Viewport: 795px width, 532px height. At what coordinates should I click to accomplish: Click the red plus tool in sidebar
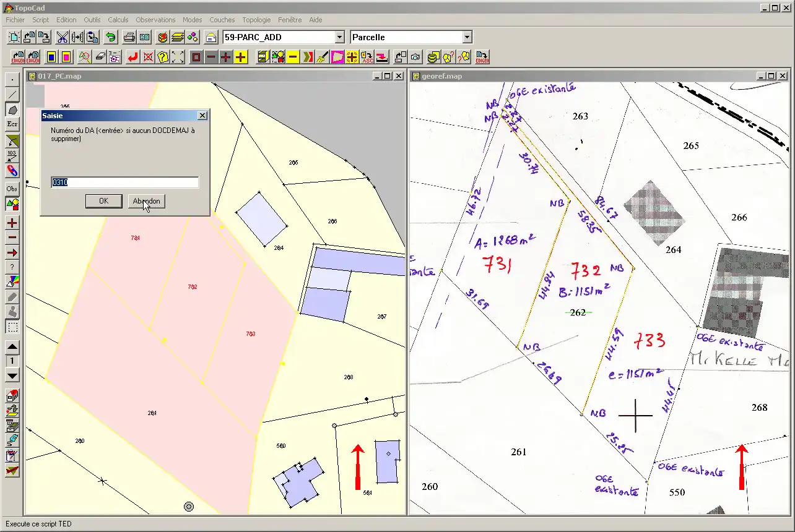[12, 223]
